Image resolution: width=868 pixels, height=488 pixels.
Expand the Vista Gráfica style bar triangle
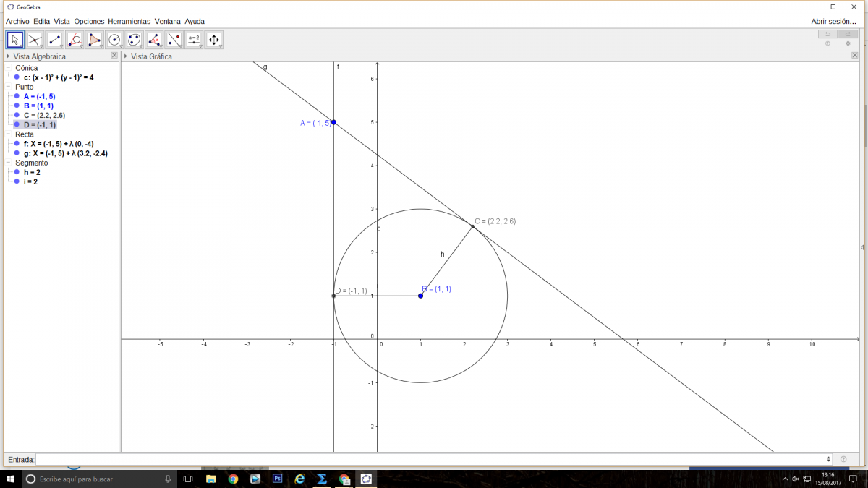pyautogui.click(x=126, y=56)
